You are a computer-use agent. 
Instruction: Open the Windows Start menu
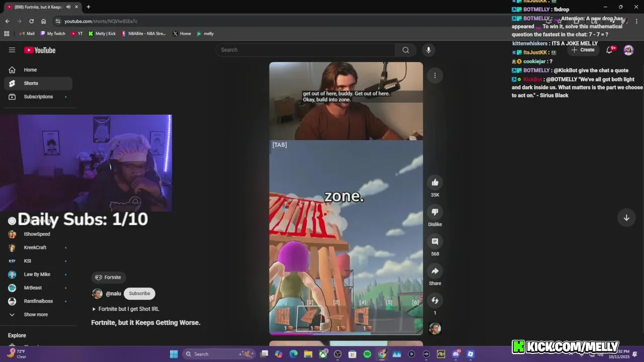coord(174,354)
